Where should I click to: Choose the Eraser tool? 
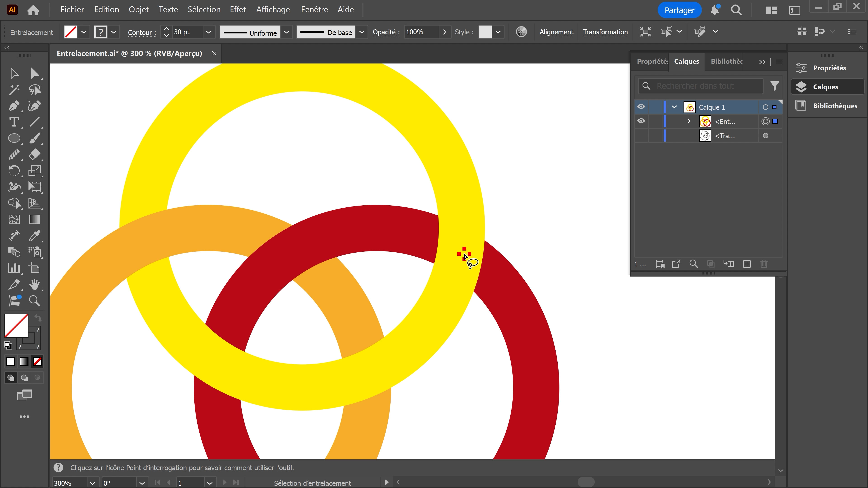click(34, 155)
